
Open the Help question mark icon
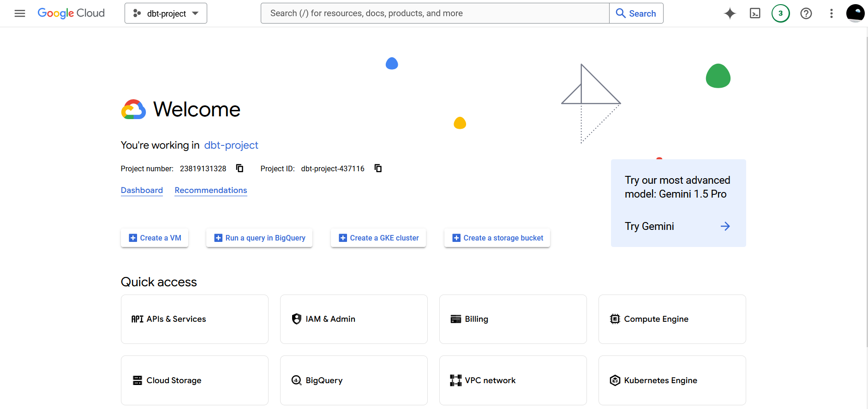point(806,13)
